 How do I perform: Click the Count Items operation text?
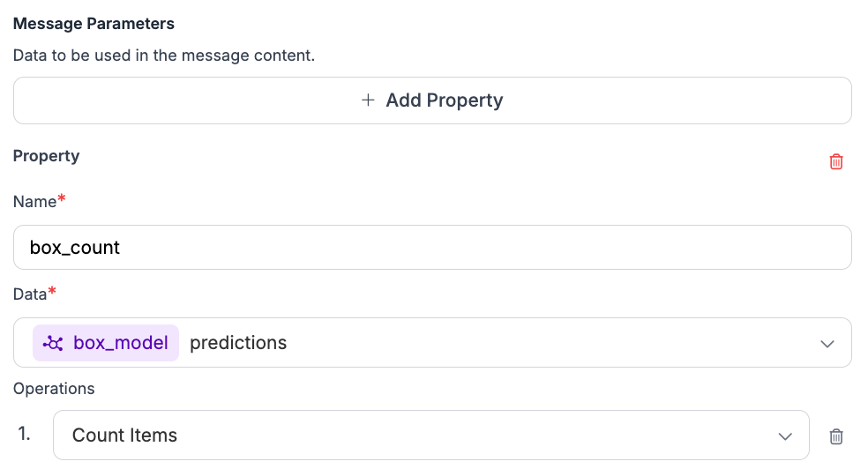[x=124, y=435]
